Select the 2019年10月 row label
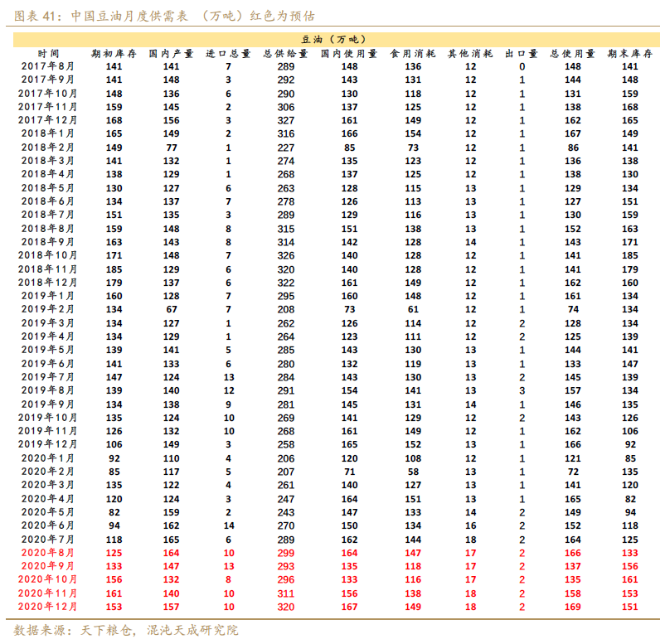The height and width of the screenshot is (644, 665). tap(47, 418)
